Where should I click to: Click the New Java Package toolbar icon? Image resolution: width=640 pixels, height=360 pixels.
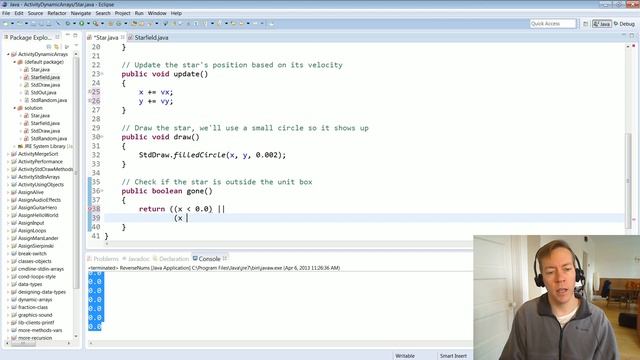point(110,24)
